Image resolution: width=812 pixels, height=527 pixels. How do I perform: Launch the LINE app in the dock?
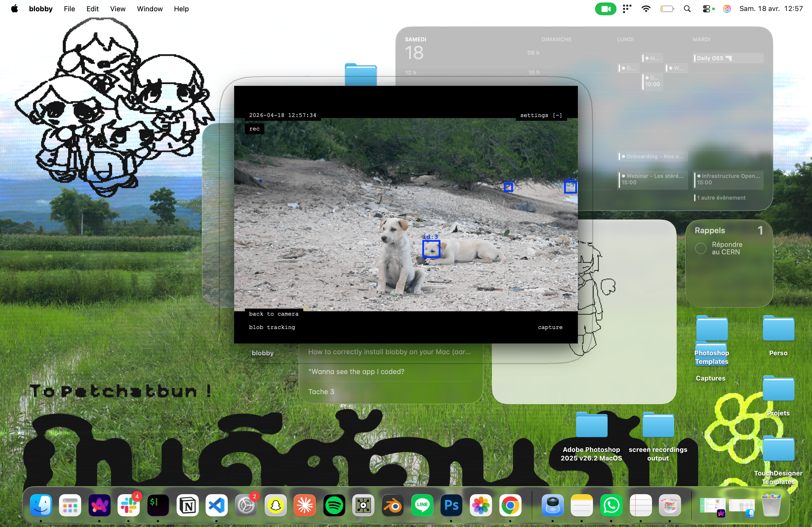(x=422, y=505)
